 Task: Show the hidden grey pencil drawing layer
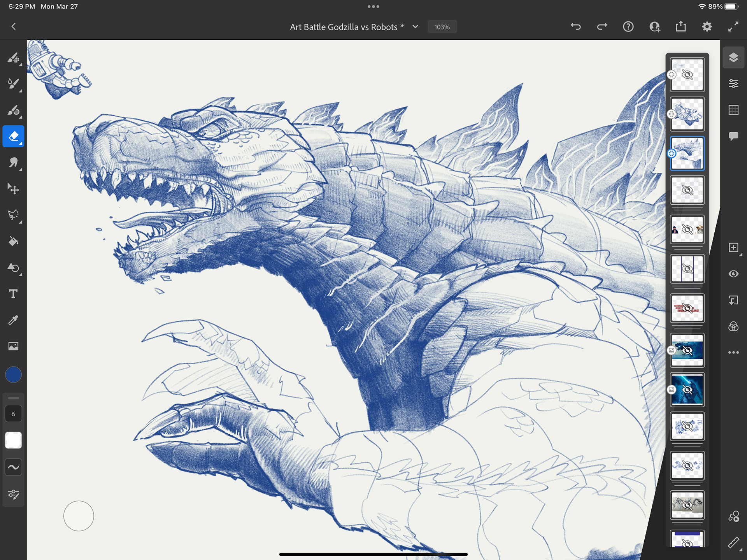(x=687, y=505)
